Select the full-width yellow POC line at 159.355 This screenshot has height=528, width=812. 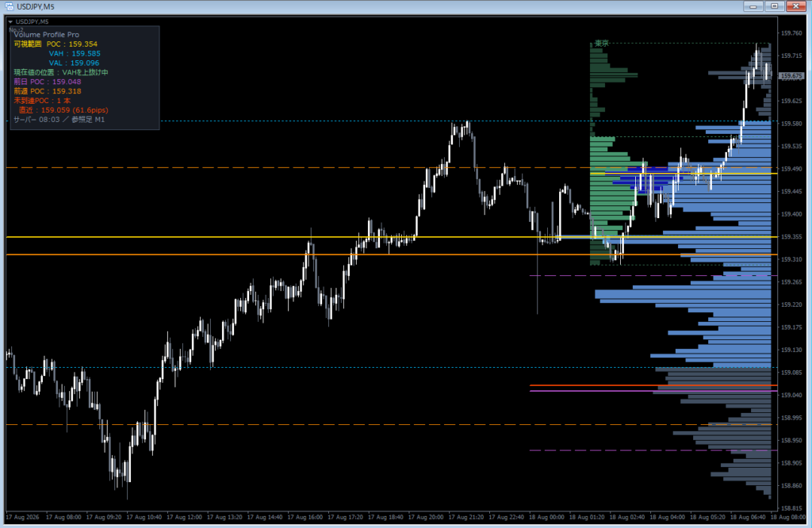pyautogui.click(x=392, y=237)
